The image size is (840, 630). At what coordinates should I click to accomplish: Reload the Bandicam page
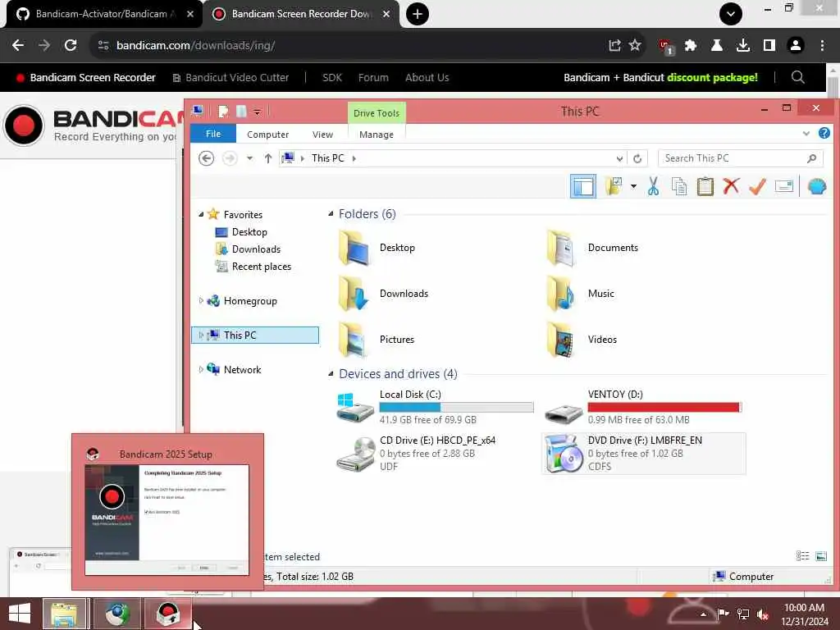[71, 45]
